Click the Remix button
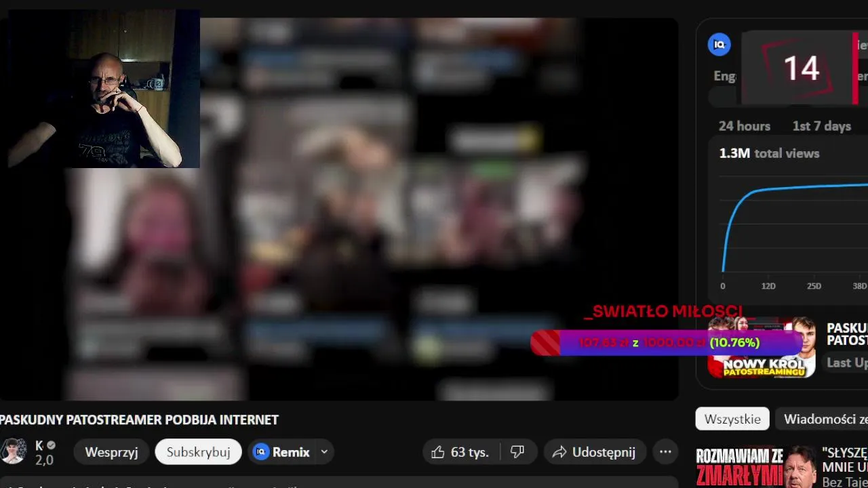 (x=281, y=452)
